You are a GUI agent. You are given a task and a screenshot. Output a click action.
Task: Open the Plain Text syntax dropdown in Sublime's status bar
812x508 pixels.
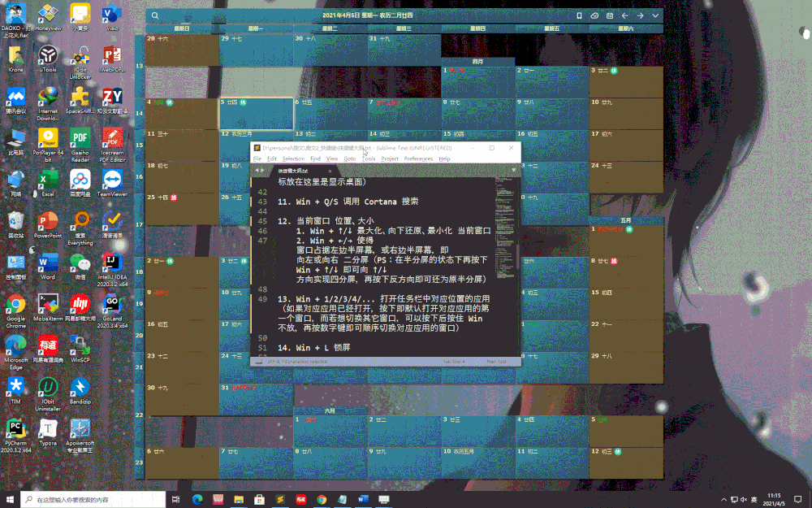pos(497,359)
